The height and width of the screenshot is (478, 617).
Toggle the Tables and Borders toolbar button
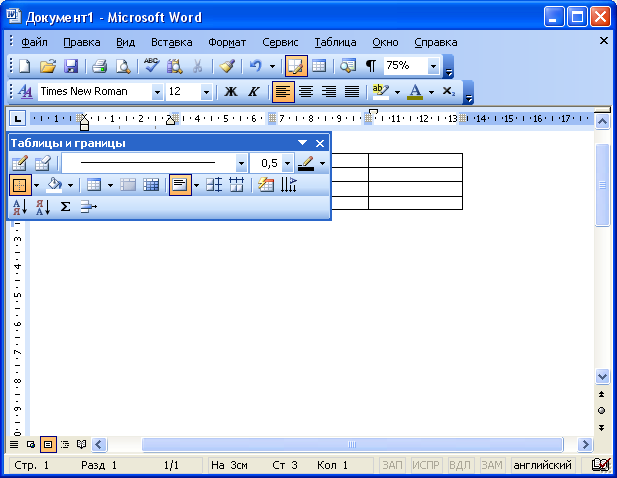[x=296, y=66]
